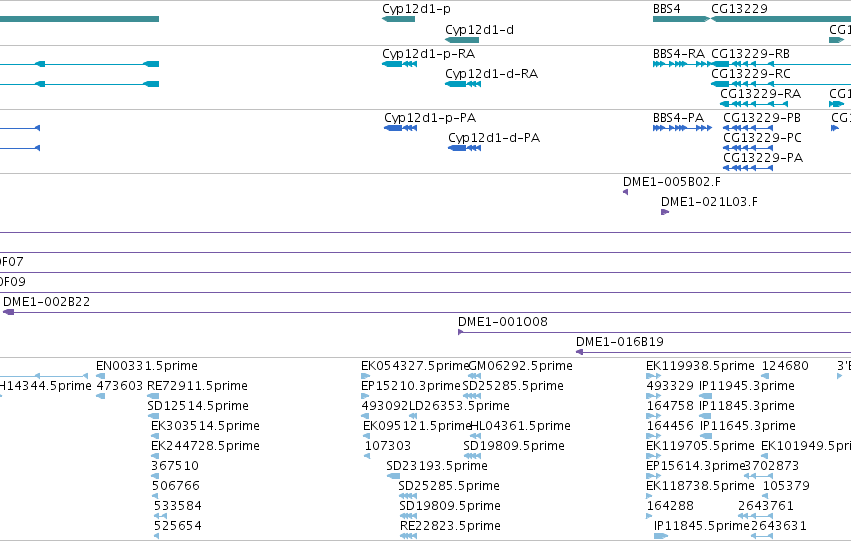Select feature 2643761
The width and height of the screenshot is (851, 541).
[765, 506]
